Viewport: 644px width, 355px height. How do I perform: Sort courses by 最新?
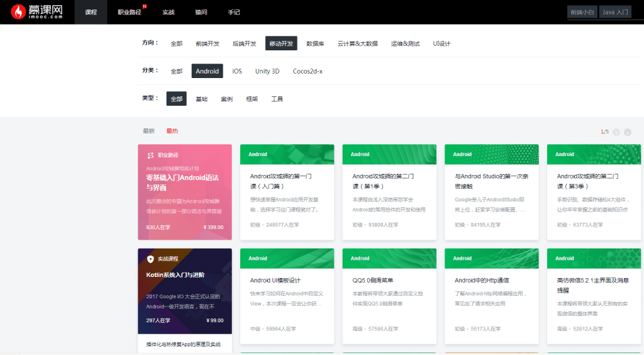tap(148, 131)
